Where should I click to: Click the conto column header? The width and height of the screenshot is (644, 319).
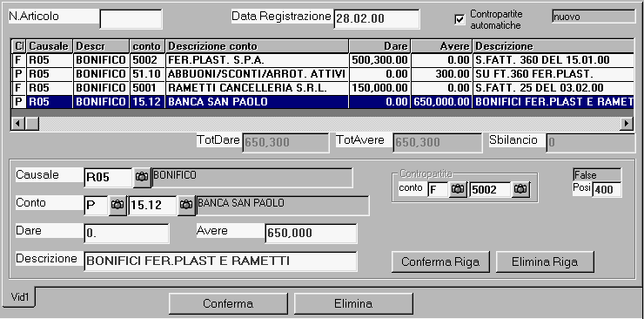pos(147,46)
